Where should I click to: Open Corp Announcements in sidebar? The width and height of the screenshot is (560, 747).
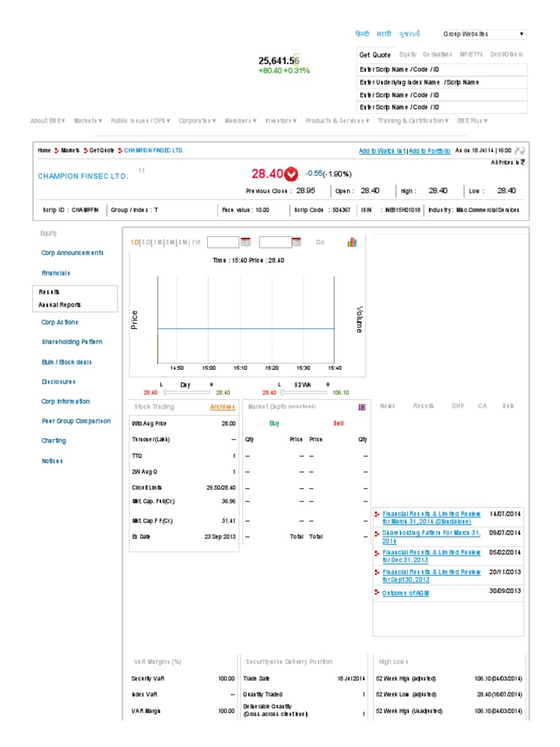(72, 253)
